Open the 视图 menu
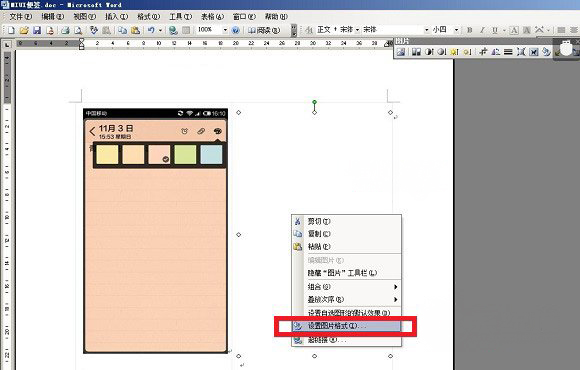 point(84,17)
